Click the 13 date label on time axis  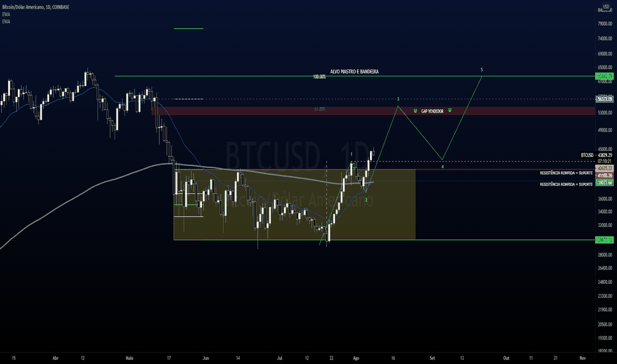coord(462,358)
